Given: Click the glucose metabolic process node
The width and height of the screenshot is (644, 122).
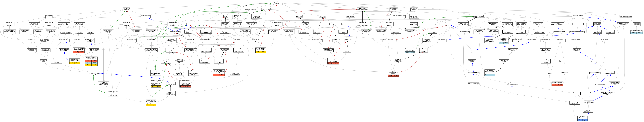Looking at the screenshot, I should 504,61.
